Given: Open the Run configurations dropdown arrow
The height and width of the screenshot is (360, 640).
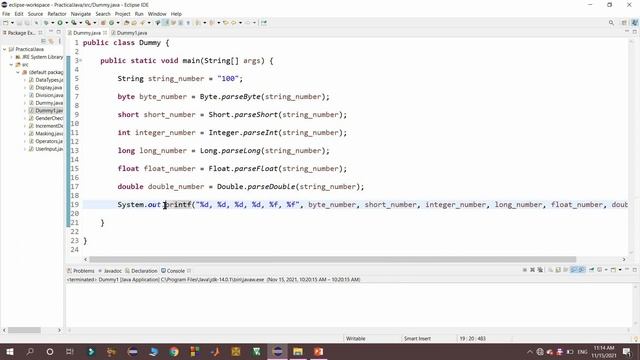Looking at the screenshot, I should coord(67,23).
